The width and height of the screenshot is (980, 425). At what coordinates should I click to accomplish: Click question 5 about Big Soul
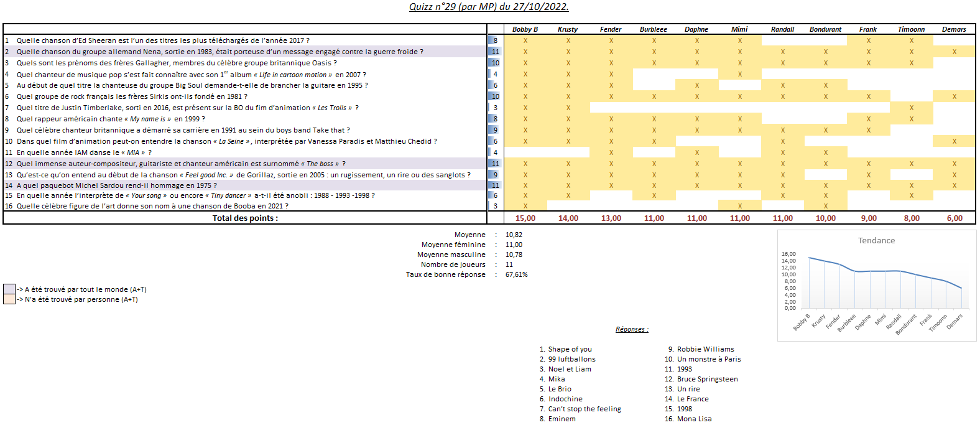point(192,85)
